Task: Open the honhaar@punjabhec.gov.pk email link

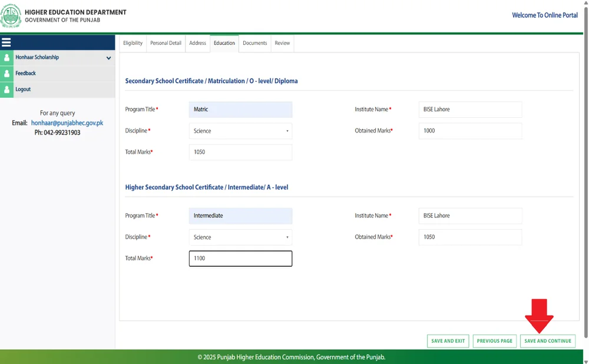Action: point(67,123)
